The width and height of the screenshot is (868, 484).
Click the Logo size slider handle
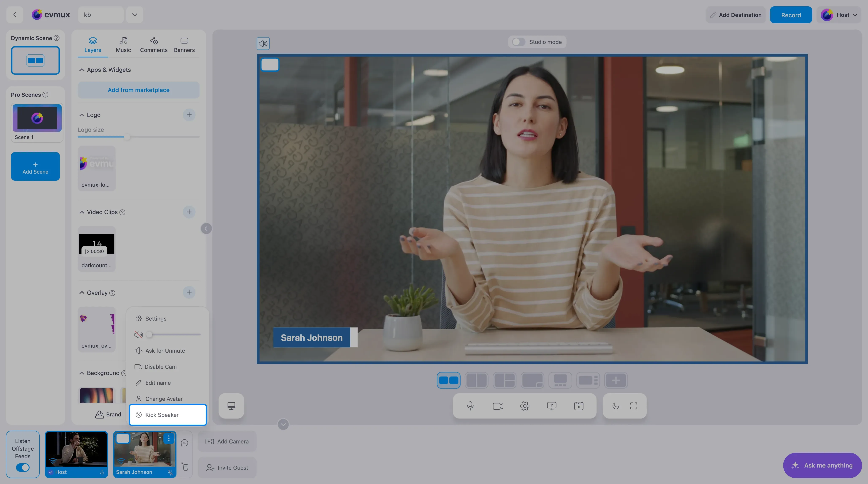(127, 137)
